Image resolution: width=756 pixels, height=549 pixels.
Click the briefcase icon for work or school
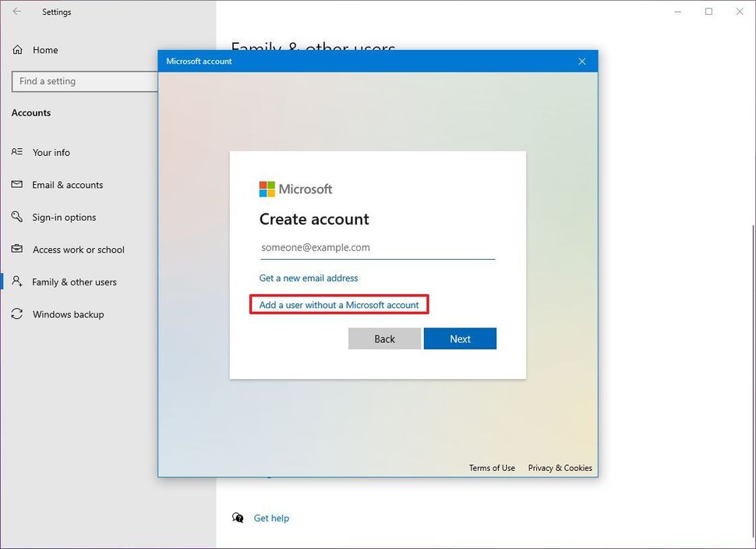[x=17, y=249]
